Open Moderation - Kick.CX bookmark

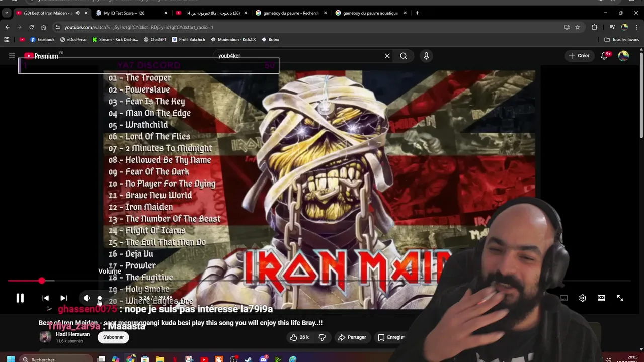click(233, 39)
